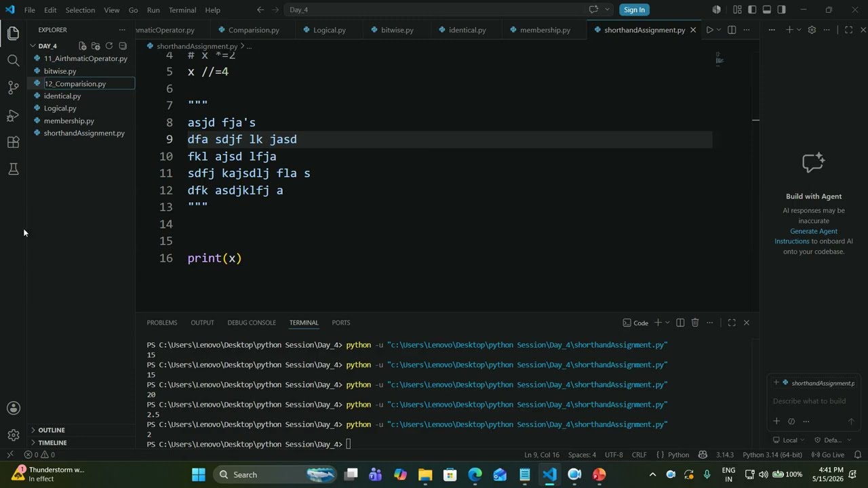Switch to the PORTS panel tab
868x488 pixels.
click(x=341, y=323)
